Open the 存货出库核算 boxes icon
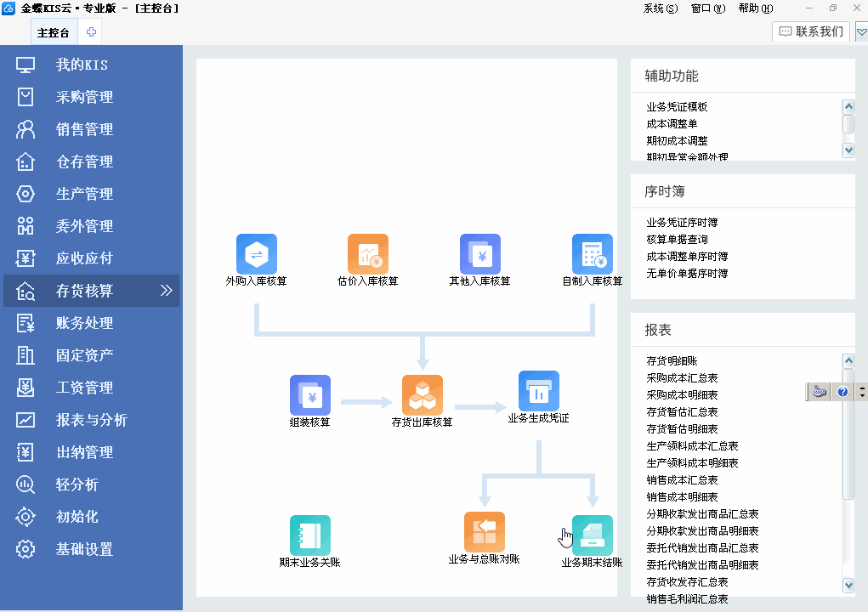 click(x=423, y=395)
